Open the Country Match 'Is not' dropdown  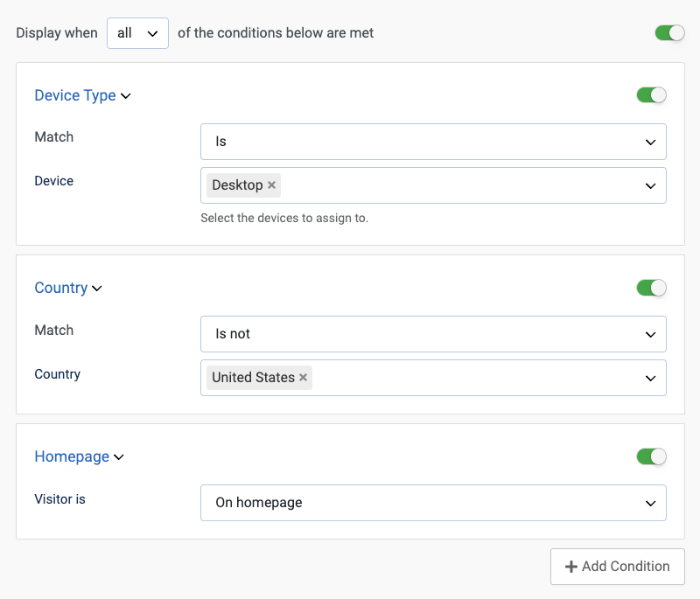coord(433,334)
